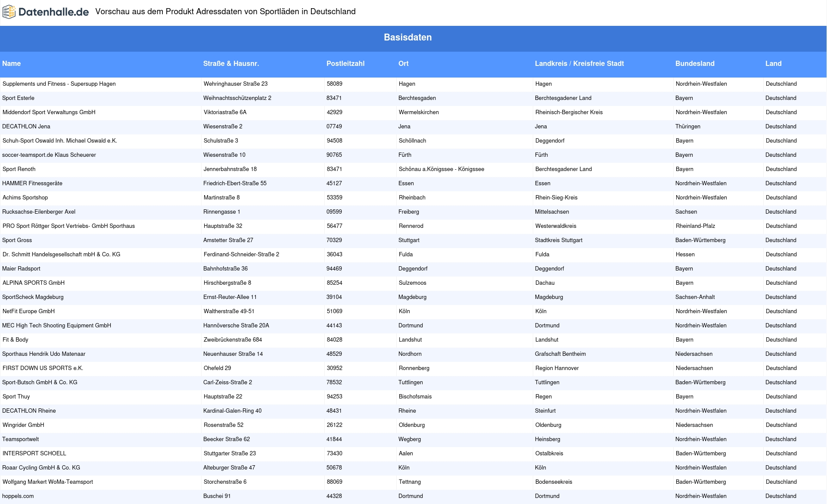Select the Straße & Hausnr. column header
Image resolution: width=827 pixels, height=504 pixels.
(231, 63)
